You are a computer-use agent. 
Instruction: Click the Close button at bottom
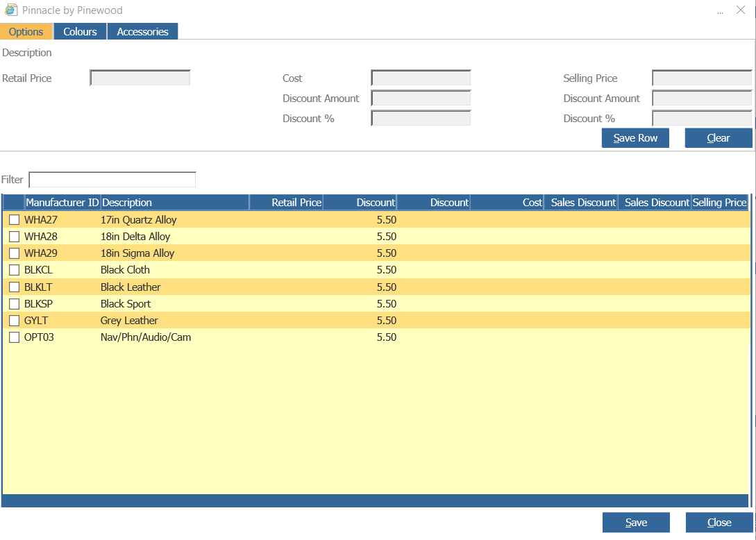[719, 523]
